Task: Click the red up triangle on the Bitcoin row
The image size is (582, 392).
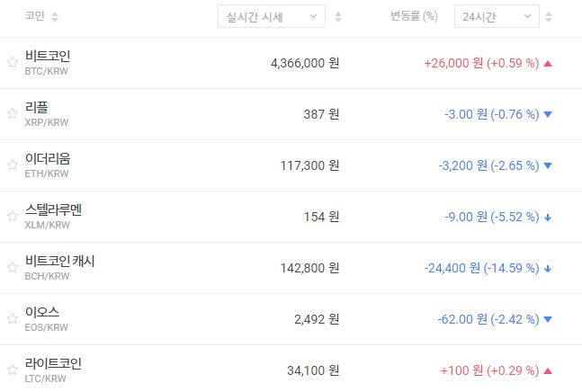Action: (x=548, y=63)
